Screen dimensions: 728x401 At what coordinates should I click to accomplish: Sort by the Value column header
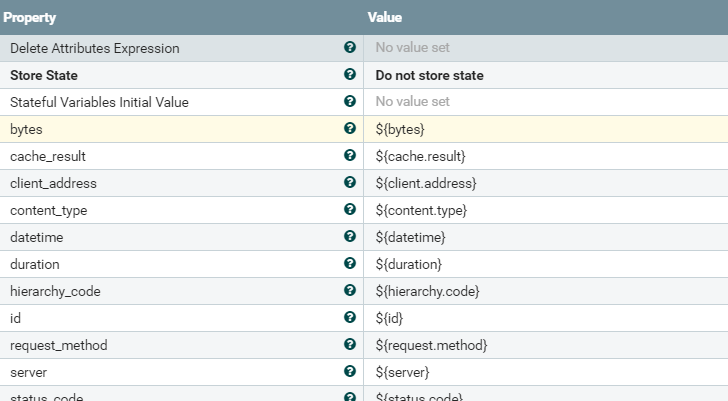click(385, 17)
